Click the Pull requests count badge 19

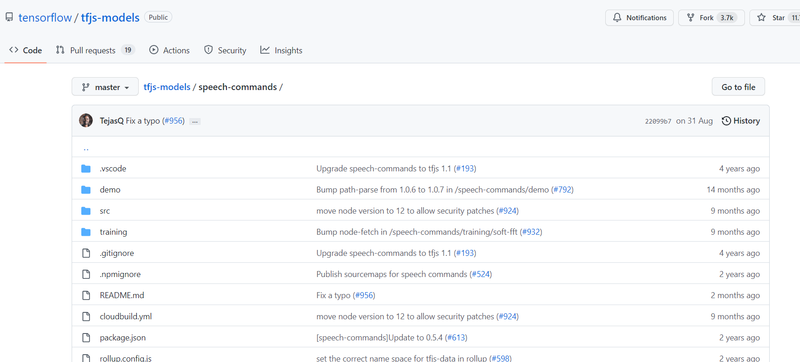128,50
